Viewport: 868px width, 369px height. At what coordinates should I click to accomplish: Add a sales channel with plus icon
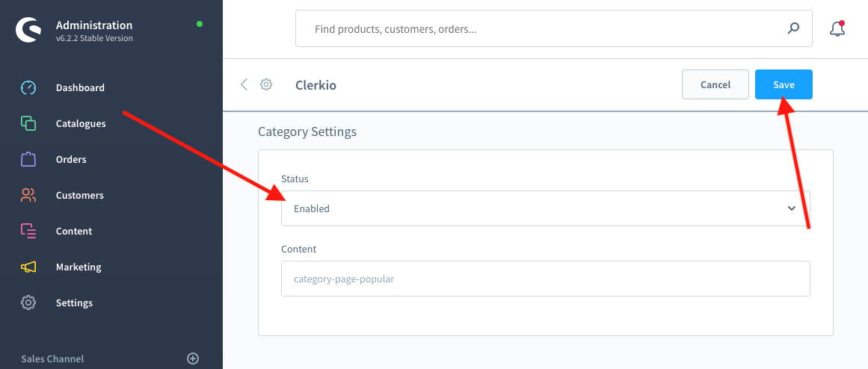coord(193,359)
